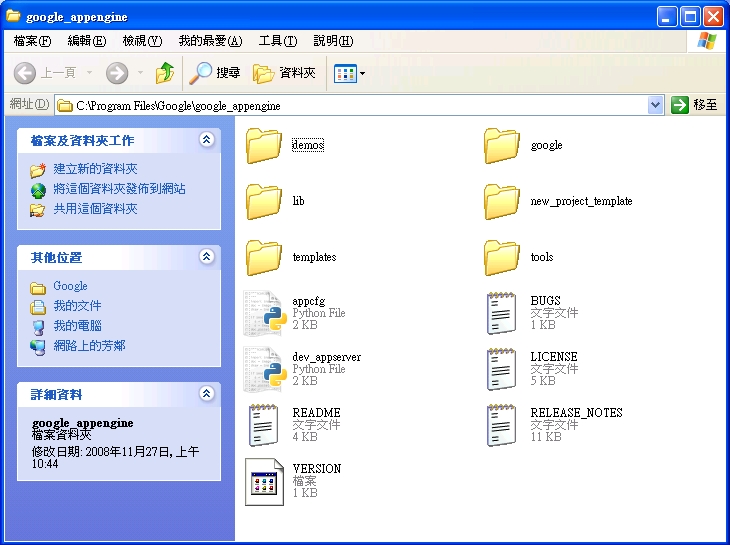Viewport: 730px width, 545px height.
Task: Click the folder icon in the address bar
Action: (x=65, y=106)
